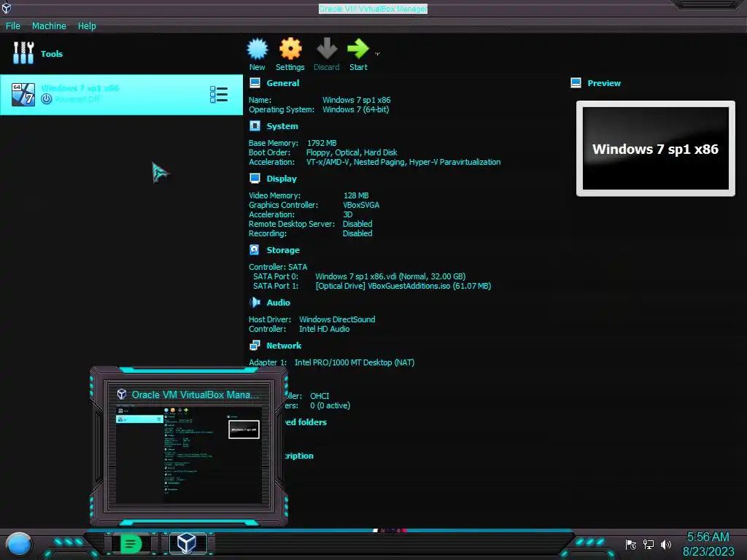Click the taskbar clock and date
This screenshot has height=560, width=747.
[708, 544]
